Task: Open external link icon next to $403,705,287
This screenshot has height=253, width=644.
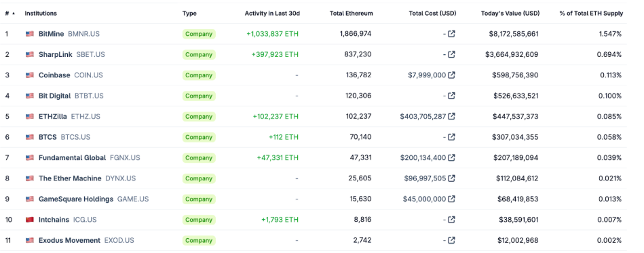Action: (x=451, y=116)
